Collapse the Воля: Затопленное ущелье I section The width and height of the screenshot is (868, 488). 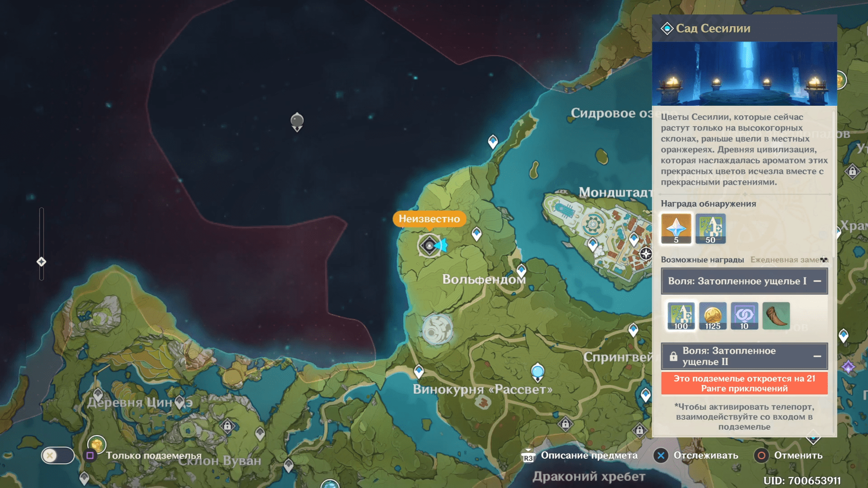point(744,281)
